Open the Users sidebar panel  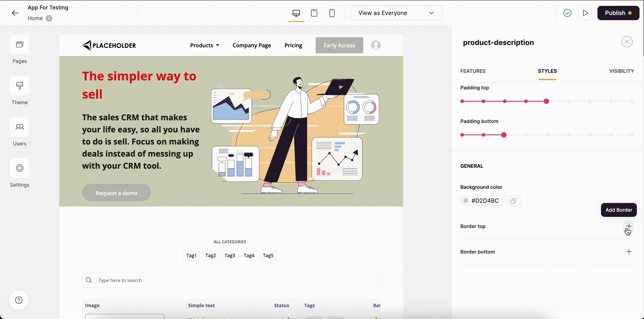(19, 127)
